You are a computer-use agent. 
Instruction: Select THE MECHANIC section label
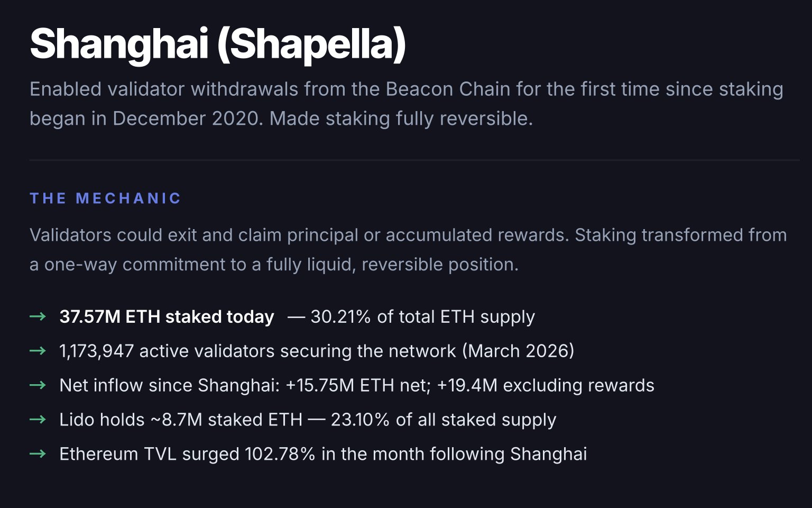106,198
